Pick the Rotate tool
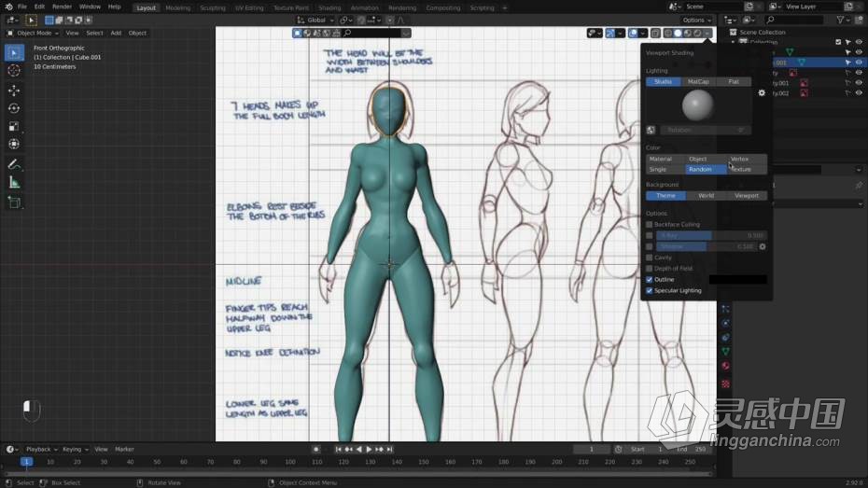The image size is (868, 488). (14, 108)
